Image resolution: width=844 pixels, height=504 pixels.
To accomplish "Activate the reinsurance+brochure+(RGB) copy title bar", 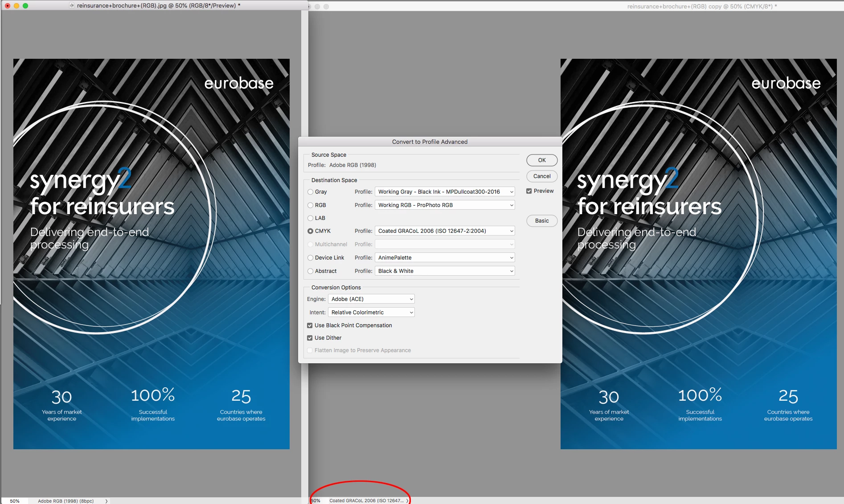I will [702, 6].
